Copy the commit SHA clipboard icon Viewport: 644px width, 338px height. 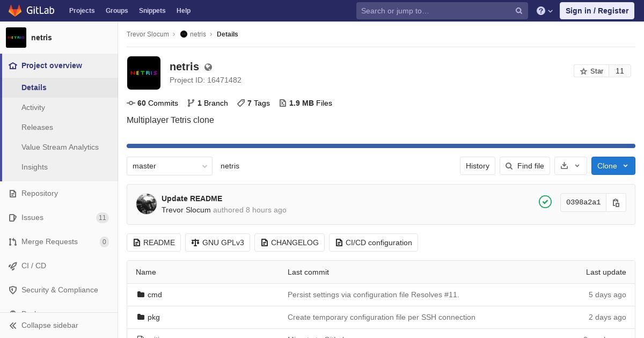pos(616,203)
